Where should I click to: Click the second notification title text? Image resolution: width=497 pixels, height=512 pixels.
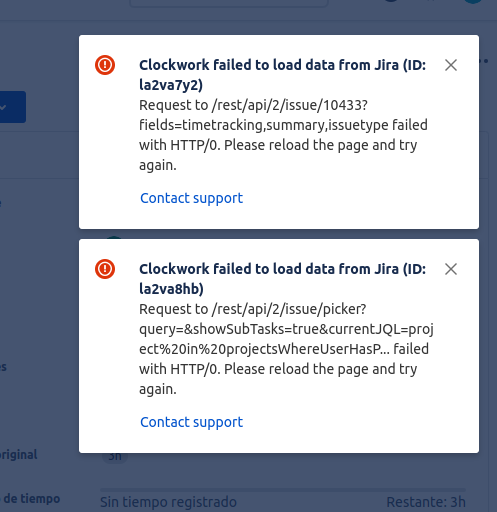coord(282,279)
